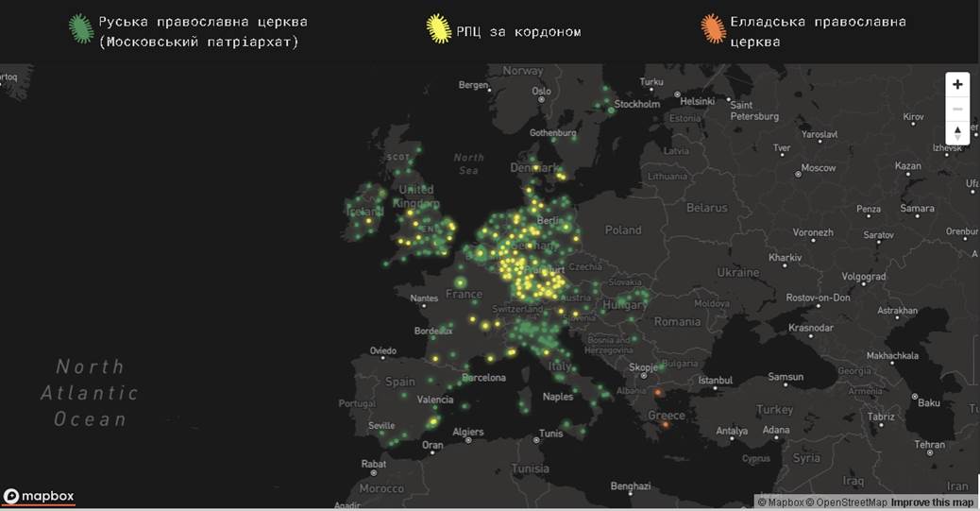Click the yellow РПЦ за кордоном legend icon

coord(438,29)
